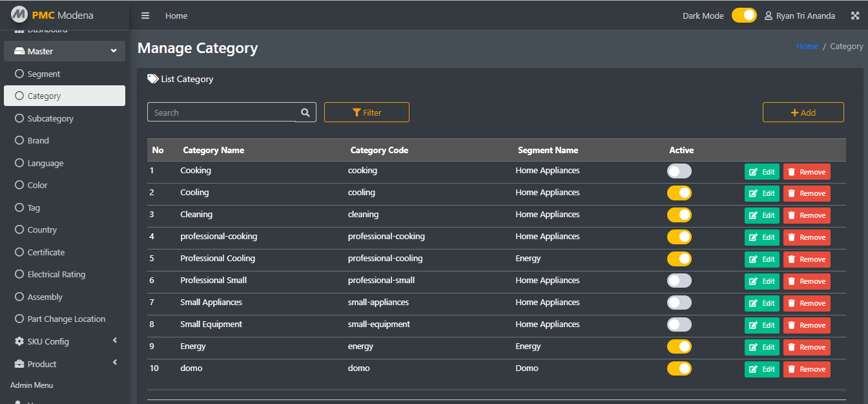
Task: Remove the professional-cooking category
Action: click(x=807, y=237)
